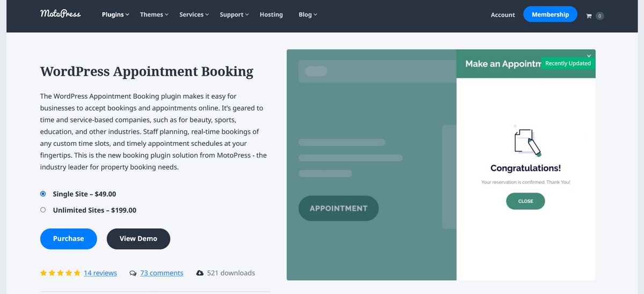Click the downloads cloud icon
Image resolution: width=644 pixels, height=294 pixels.
click(x=200, y=273)
